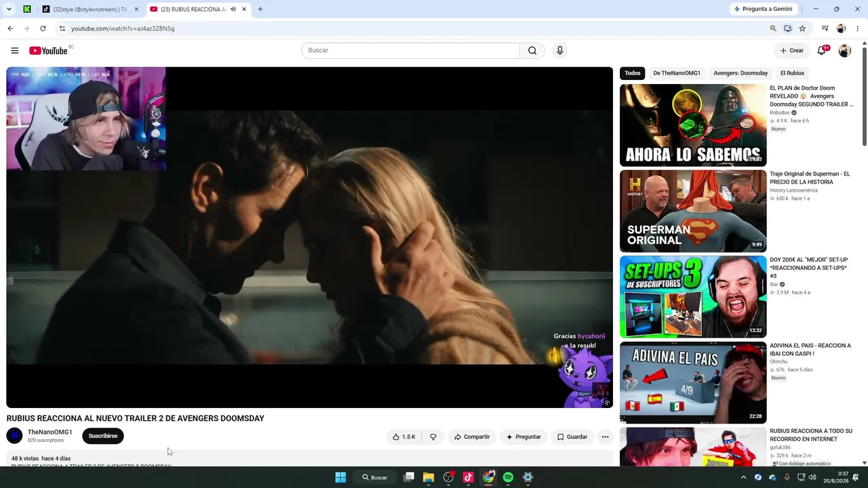The height and width of the screenshot is (488, 868).
Task: Click the taskbar Buscar search box
Action: coord(375,477)
